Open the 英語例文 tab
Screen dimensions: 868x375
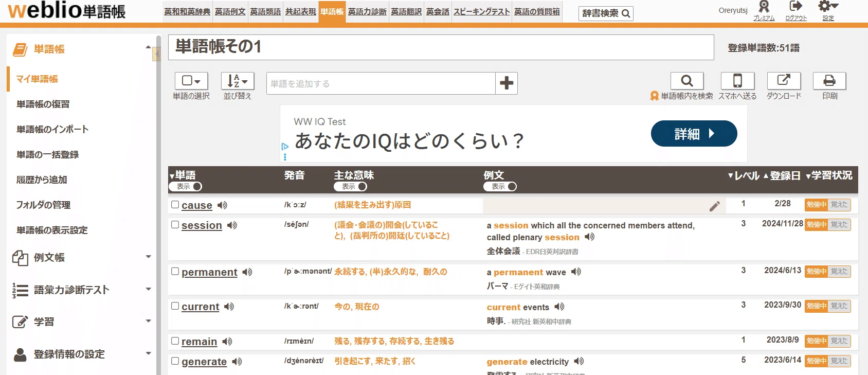pyautogui.click(x=230, y=12)
